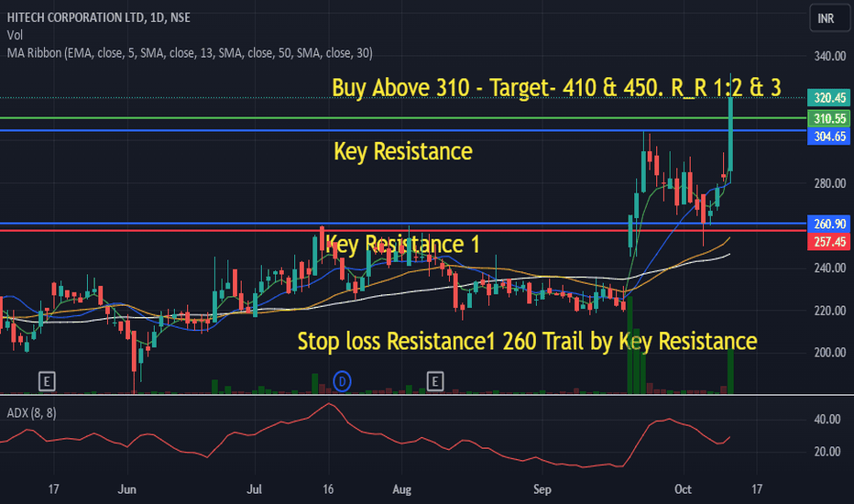Click the 320.45 current price label

828,97
